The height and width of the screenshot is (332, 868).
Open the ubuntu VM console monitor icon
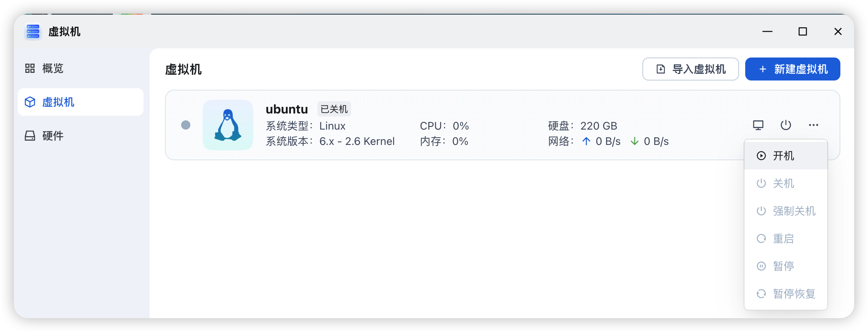[x=758, y=125]
